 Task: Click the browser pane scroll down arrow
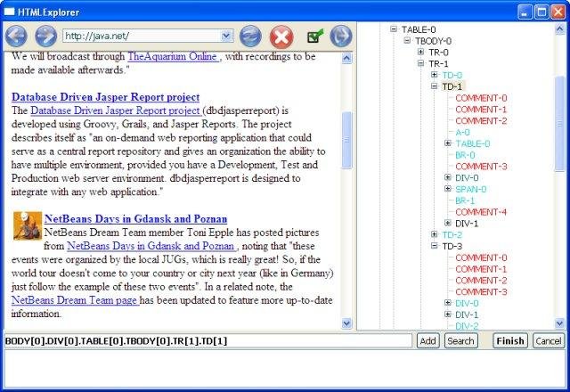pos(346,323)
